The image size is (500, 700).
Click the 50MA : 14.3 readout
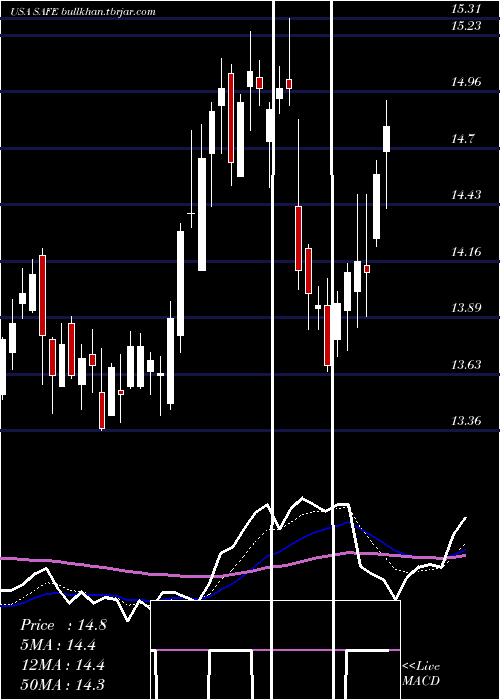63,684
